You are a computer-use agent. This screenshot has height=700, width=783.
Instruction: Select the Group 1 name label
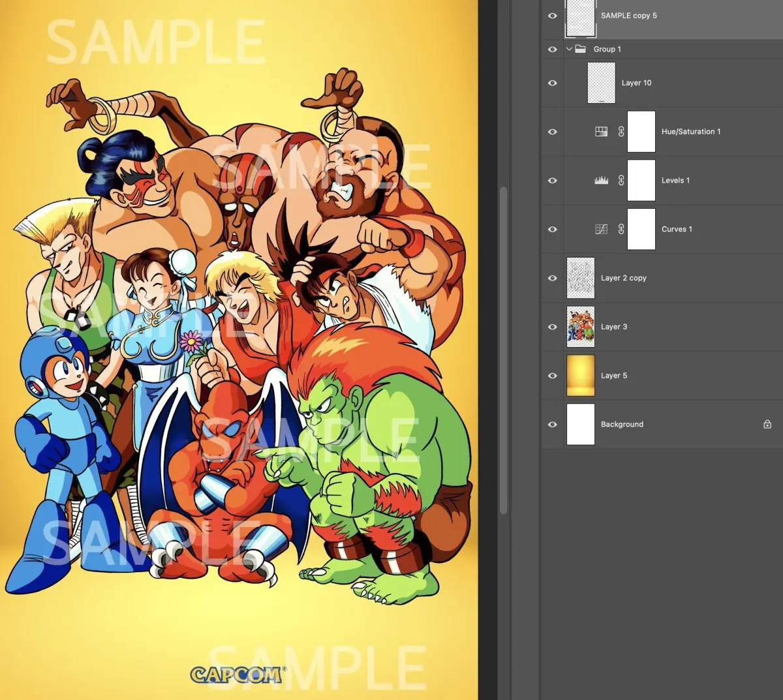pyautogui.click(x=607, y=50)
